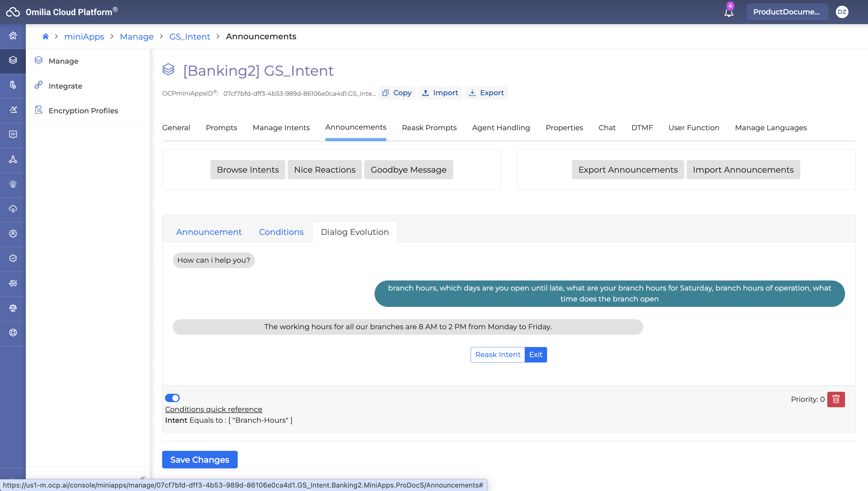Open Encryption Profiles in side menu

(83, 111)
